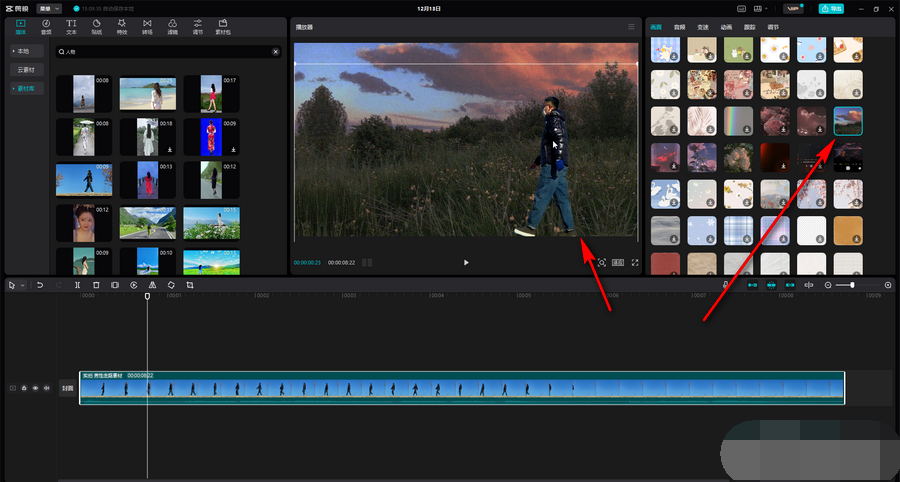The image size is (900, 482).
Task: Expand the selection tool dropdown arrow
Action: click(22, 285)
